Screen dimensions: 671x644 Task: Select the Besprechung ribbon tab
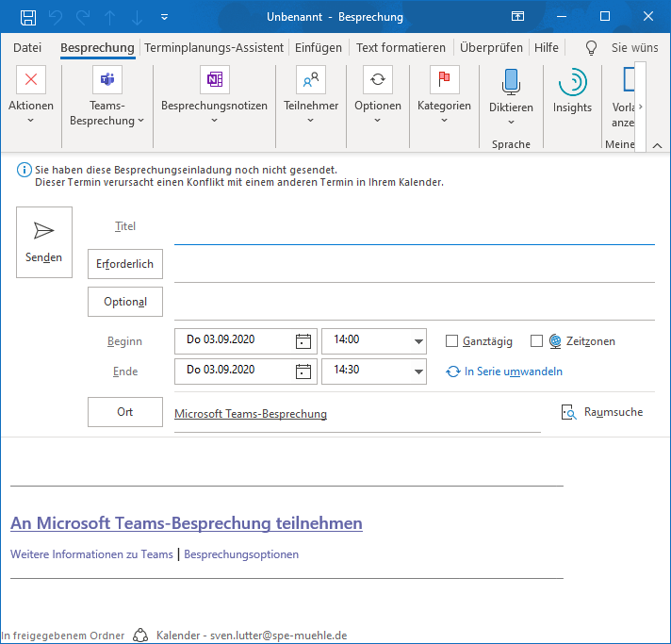click(x=97, y=47)
